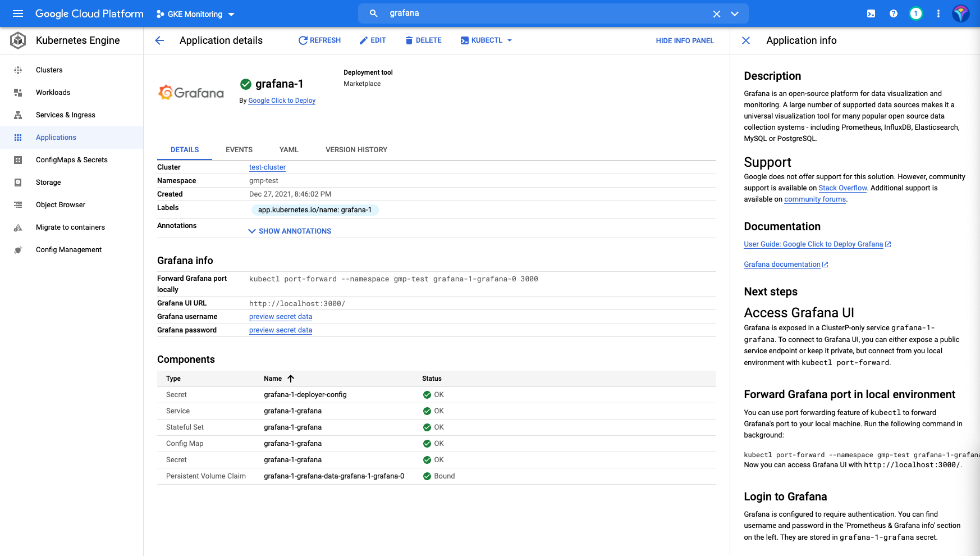Delete the grafana-1 application
Screen dimensions: 980x556
coord(423,40)
